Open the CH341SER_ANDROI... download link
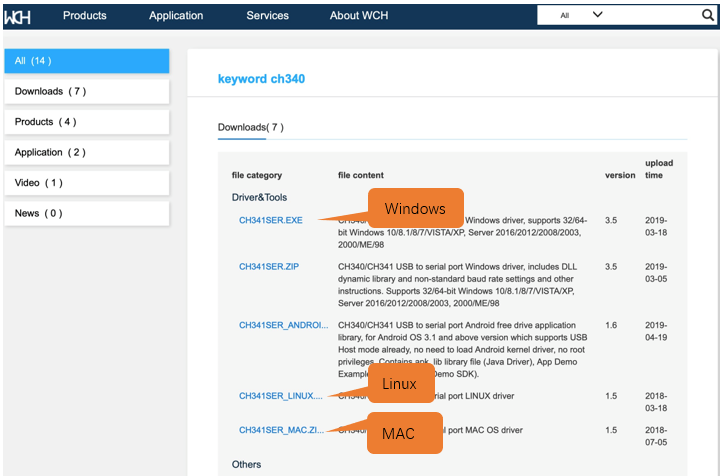Image resolution: width=722 pixels, height=476 pixels. (x=284, y=325)
